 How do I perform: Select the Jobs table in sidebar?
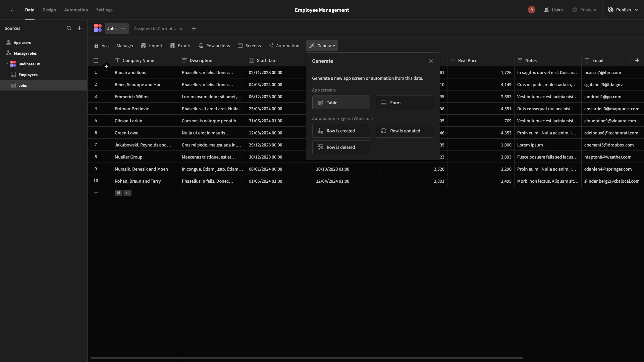[44, 85]
